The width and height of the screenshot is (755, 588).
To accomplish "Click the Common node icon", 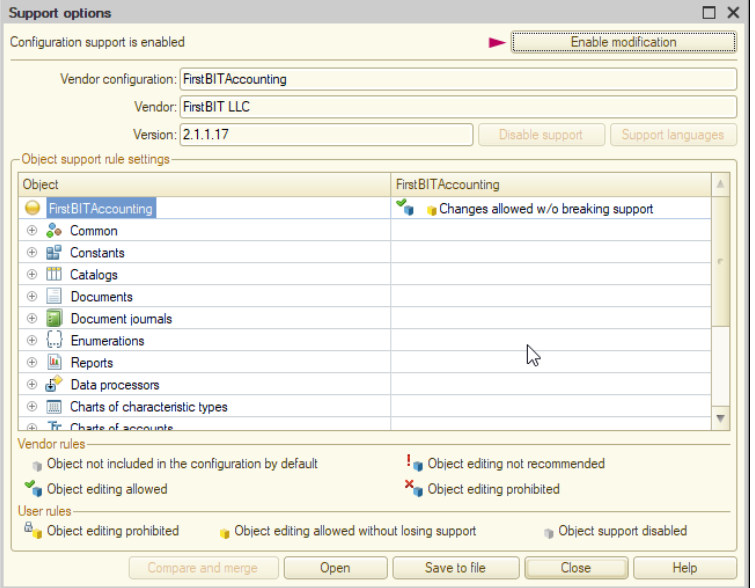I will pyautogui.click(x=53, y=231).
